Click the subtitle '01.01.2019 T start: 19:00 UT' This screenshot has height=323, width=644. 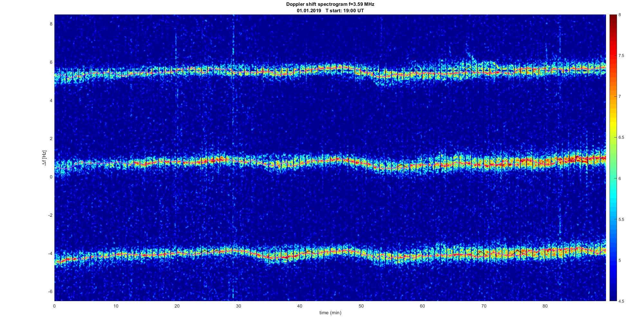[x=330, y=11]
